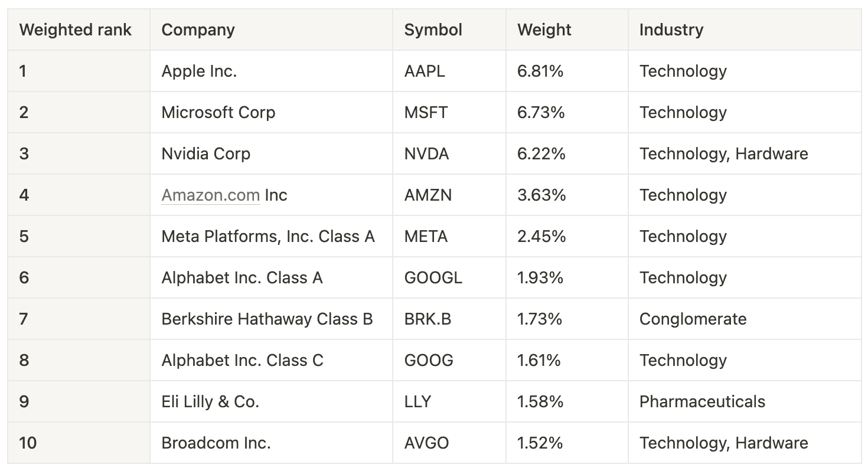This screenshot has width=868, height=471.
Task: Select the GOOGL symbol cell
Action: click(433, 278)
